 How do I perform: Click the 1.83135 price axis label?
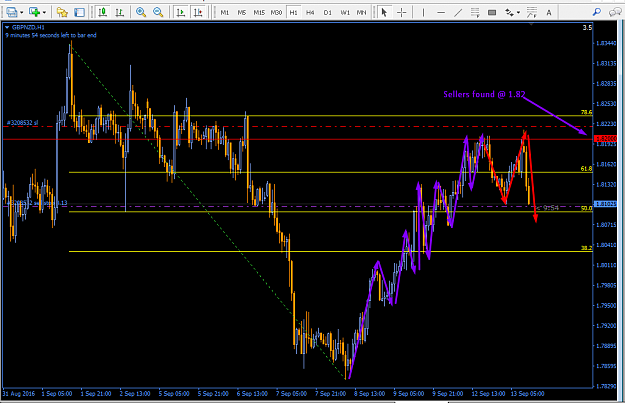pyautogui.click(x=606, y=63)
